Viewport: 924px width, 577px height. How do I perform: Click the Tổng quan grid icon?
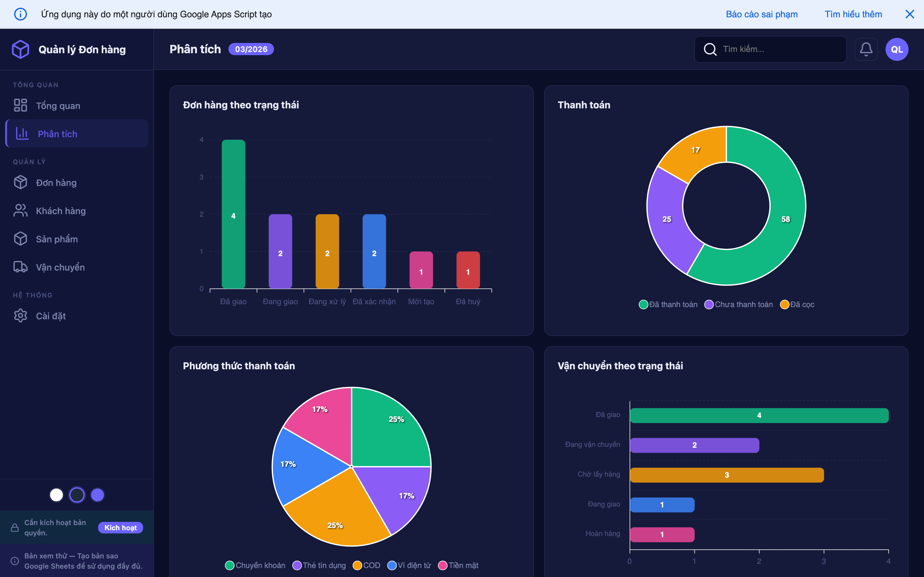21,105
